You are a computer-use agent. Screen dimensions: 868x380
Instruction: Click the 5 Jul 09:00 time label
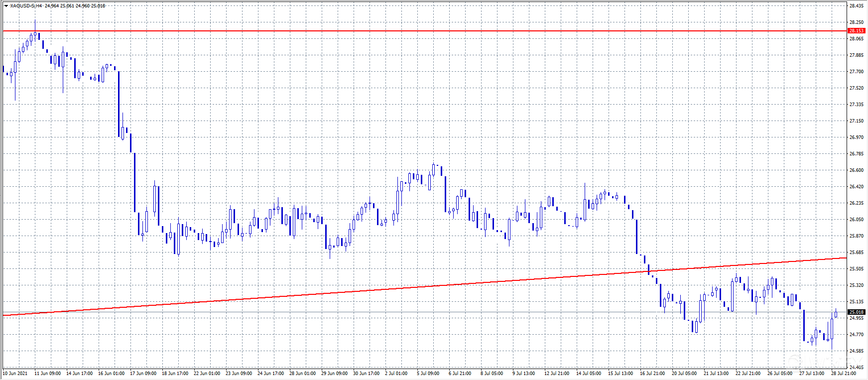click(428, 373)
